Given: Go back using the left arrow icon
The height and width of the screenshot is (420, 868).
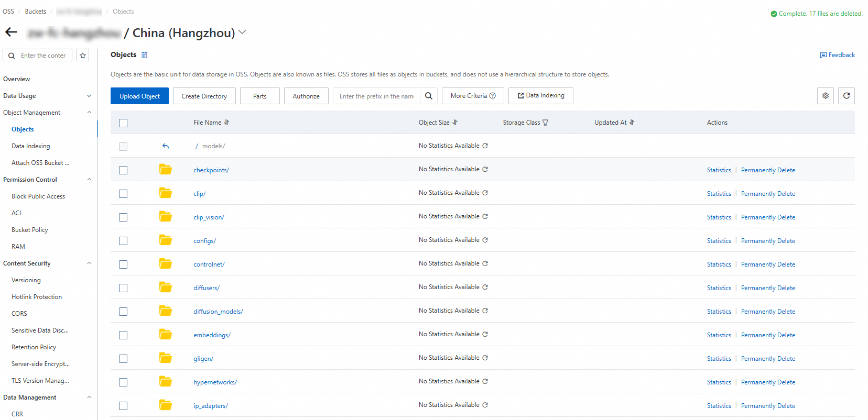Looking at the screenshot, I should point(11,32).
